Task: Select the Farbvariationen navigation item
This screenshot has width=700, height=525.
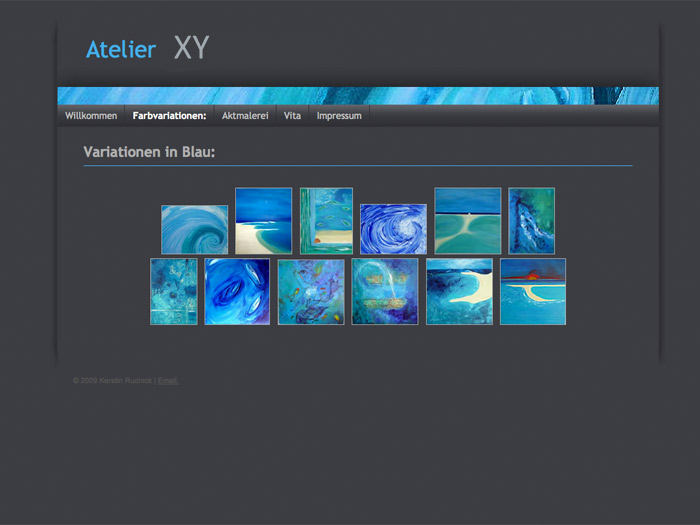Action: pos(169,116)
